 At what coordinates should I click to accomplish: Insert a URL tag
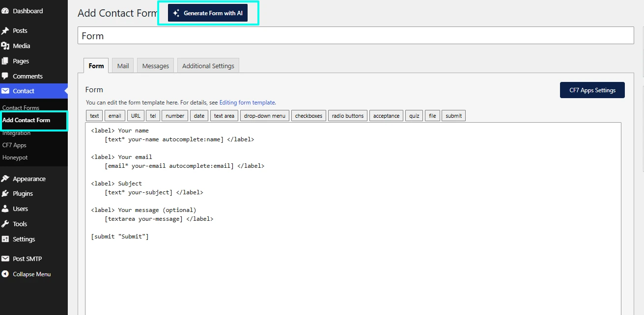[x=136, y=116]
